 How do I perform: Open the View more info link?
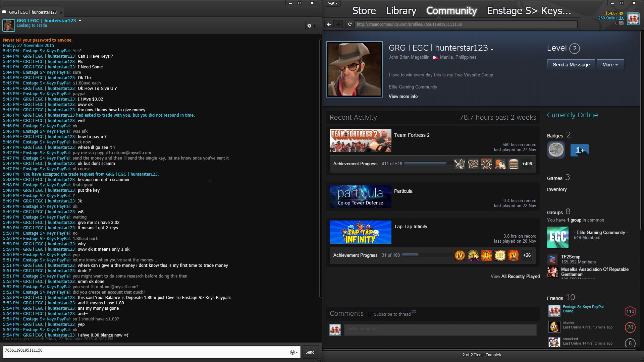pos(403,96)
